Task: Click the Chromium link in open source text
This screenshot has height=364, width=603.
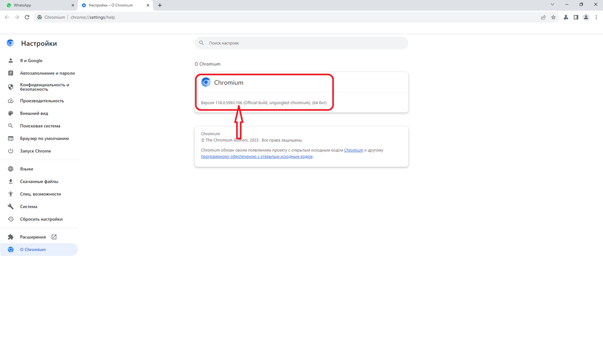Action: pyautogui.click(x=354, y=150)
